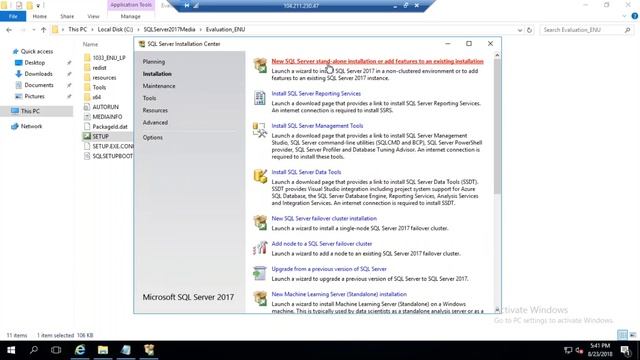Select Pictures in navigation pane
Screen dimensions: 640x360
(34, 96)
